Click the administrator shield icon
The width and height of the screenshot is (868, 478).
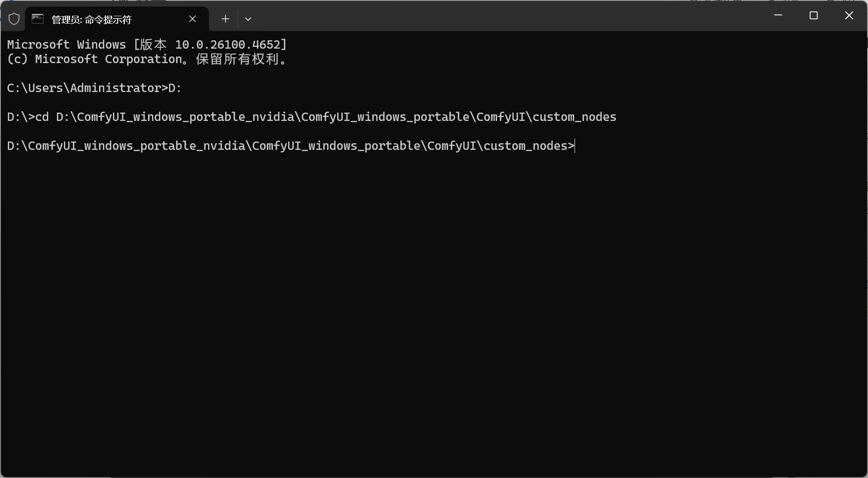click(14, 19)
